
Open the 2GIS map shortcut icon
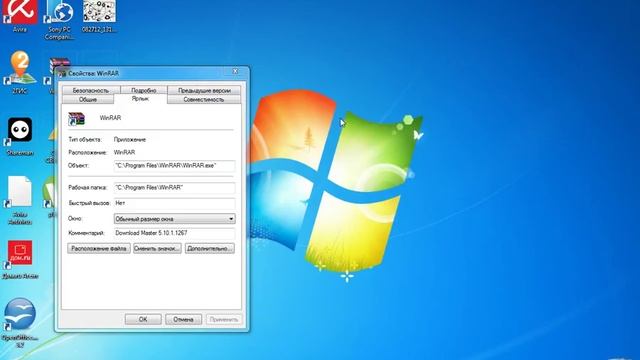point(20,68)
